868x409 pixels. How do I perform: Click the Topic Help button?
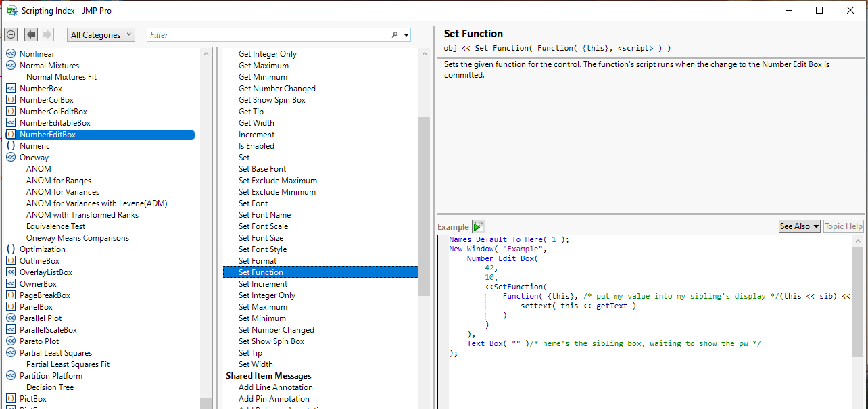click(843, 226)
